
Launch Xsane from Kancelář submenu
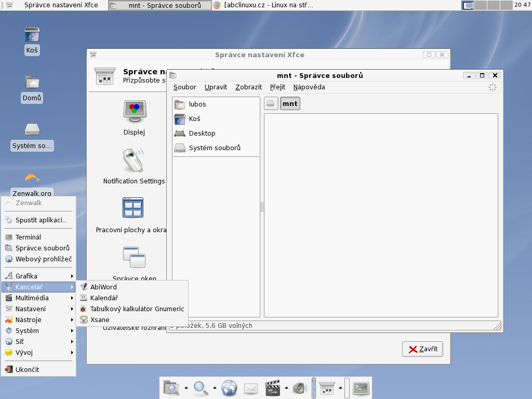point(132,320)
